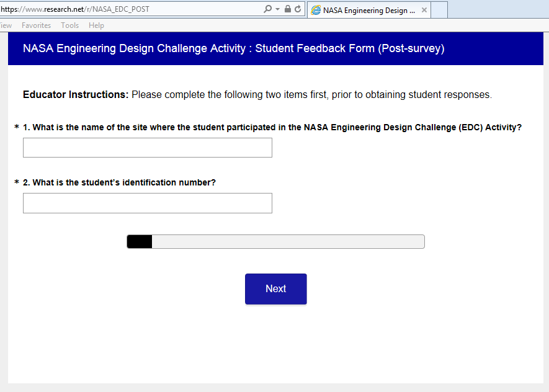Click the search magnifier icon in address bar

(x=267, y=9)
